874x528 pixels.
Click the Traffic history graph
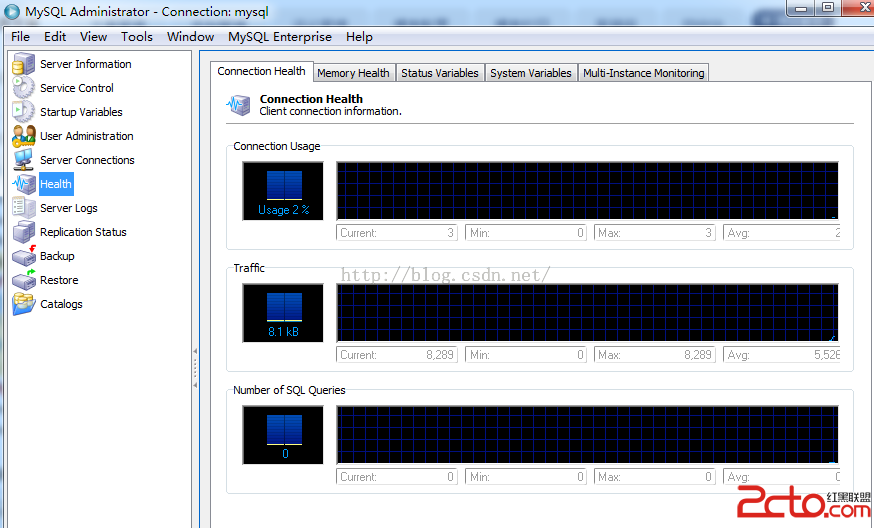pos(587,313)
